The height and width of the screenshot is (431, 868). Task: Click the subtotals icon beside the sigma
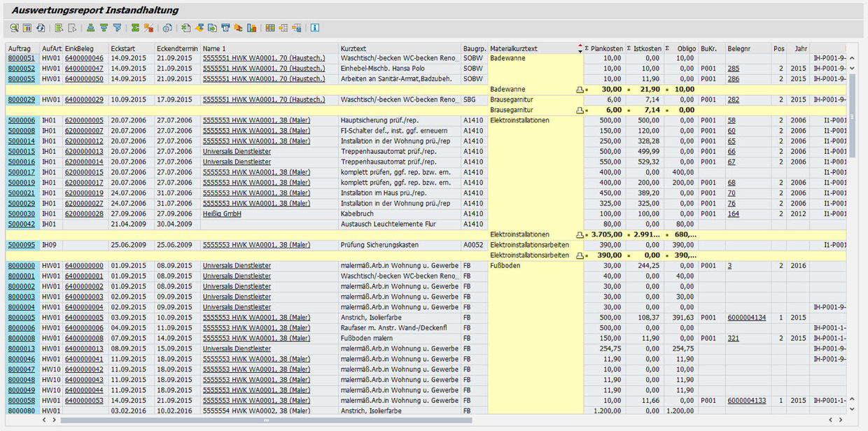(148, 28)
